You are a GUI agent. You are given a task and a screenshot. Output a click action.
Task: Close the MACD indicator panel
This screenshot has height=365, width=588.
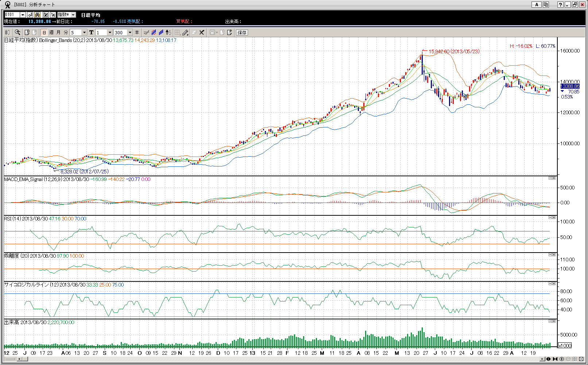[x=554, y=178]
